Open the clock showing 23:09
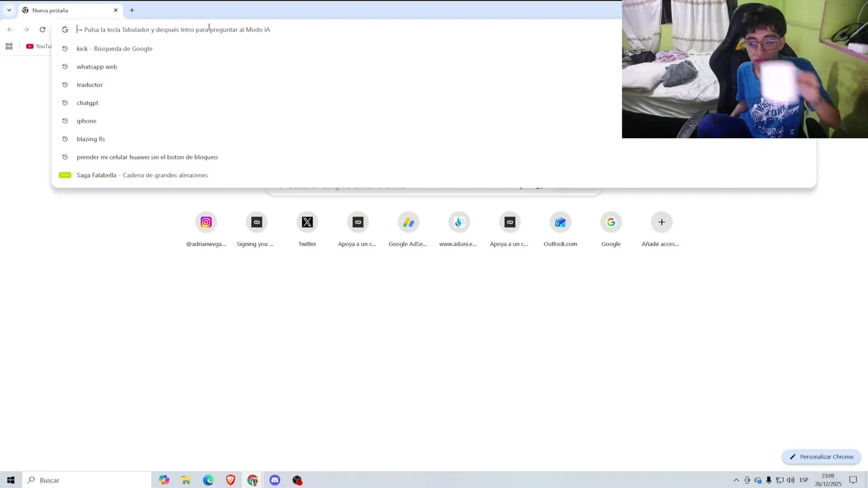The height and width of the screenshot is (488, 868). pos(828,480)
